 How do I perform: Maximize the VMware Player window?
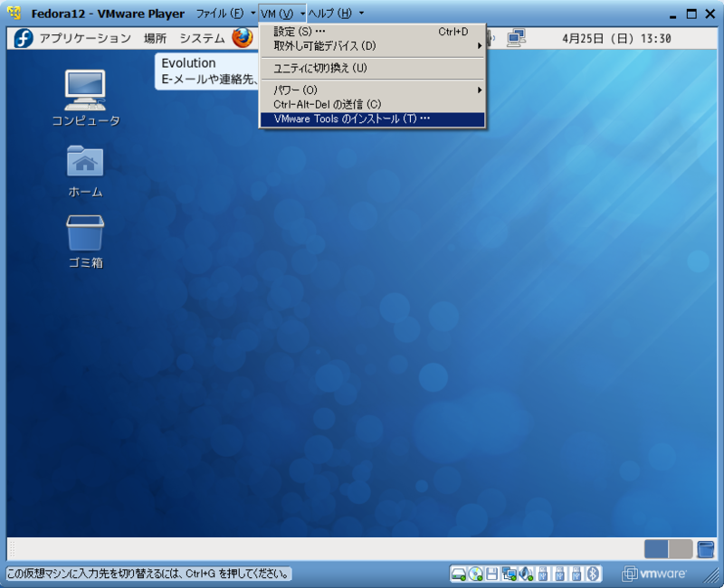click(691, 14)
